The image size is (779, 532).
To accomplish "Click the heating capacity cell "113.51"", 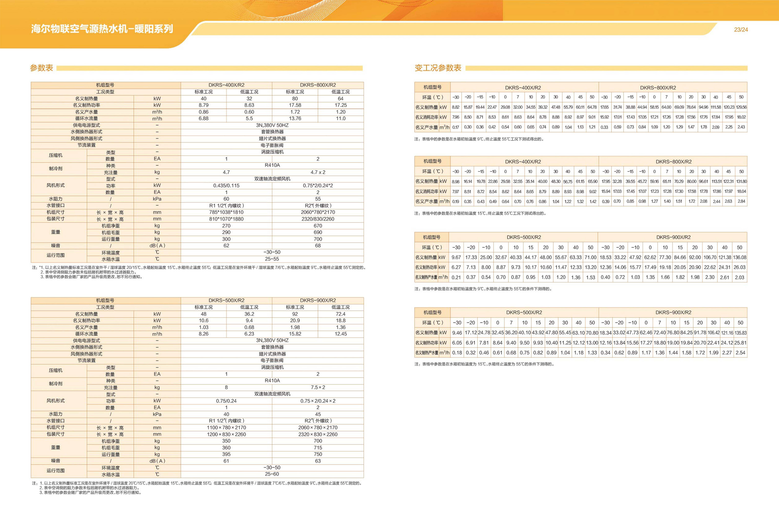I will [716, 181].
